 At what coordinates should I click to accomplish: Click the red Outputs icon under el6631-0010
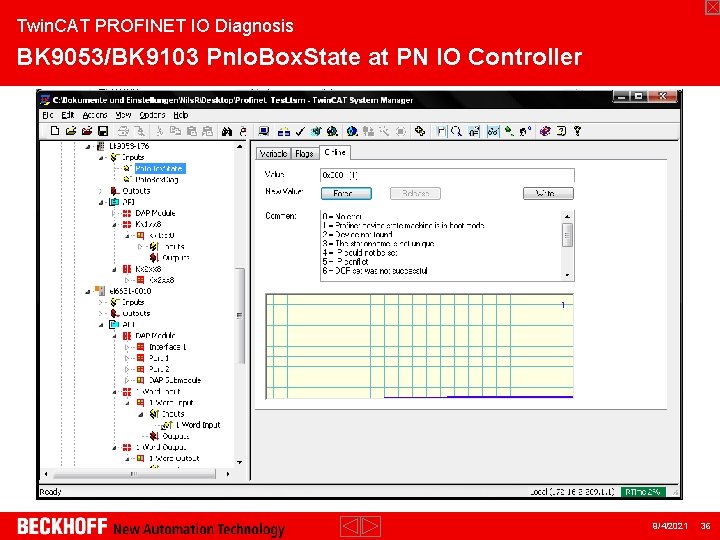pos(115,313)
